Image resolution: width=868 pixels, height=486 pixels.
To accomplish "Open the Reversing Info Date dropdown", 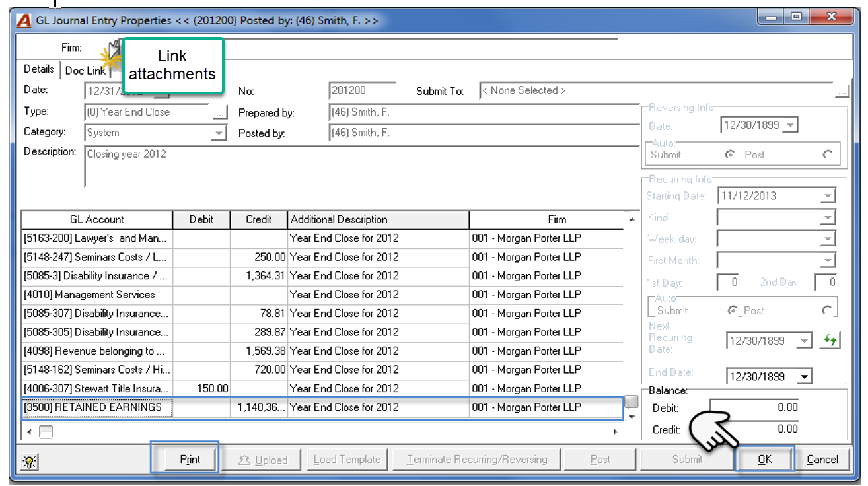I will click(791, 125).
